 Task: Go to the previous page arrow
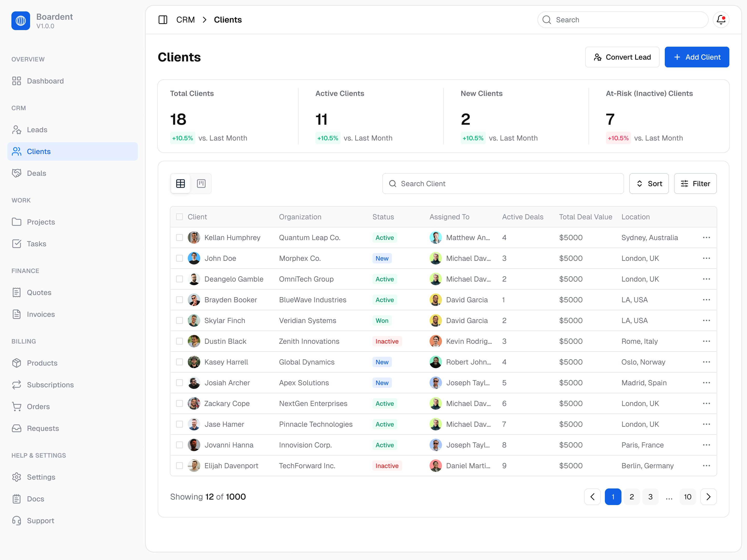pos(592,496)
